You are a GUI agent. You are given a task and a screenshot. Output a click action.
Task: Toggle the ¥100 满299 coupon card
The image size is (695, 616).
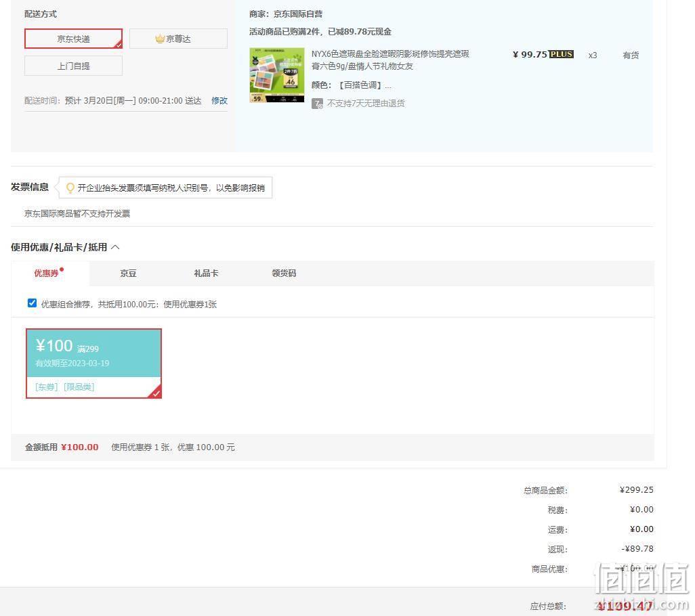(93, 363)
